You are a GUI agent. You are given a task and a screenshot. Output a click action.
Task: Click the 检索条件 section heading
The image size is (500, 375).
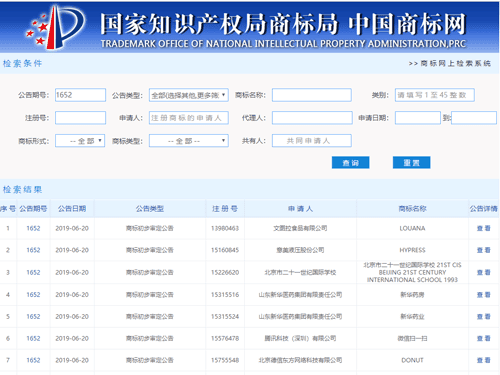click(22, 63)
